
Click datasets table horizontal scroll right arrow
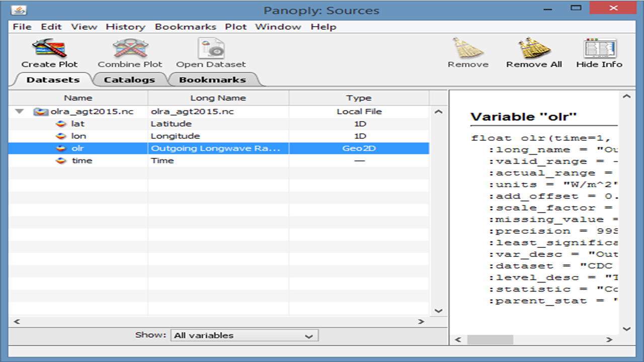pos(422,321)
